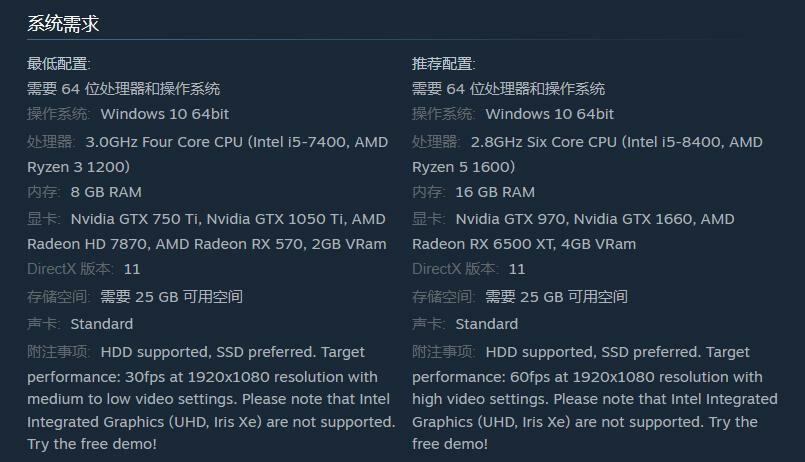Click the 系统需求 section heading
The height and width of the screenshot is (462, 805).
pos(63,24)
